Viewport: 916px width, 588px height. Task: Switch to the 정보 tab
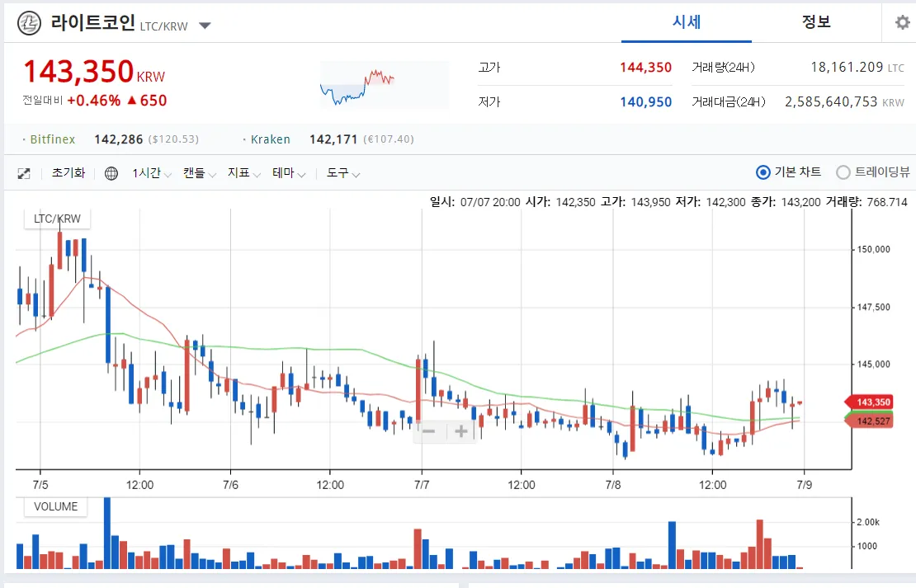tap(816, 22)
